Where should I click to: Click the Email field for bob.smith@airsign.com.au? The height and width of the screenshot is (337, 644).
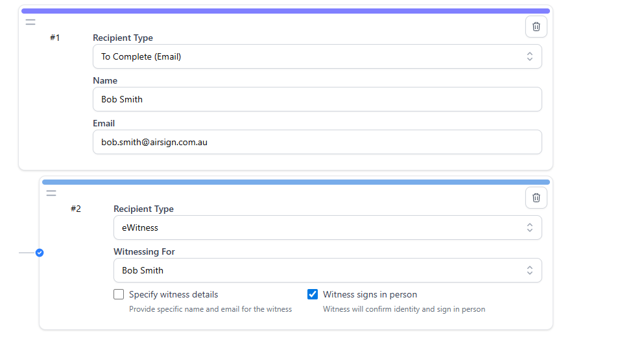(317, 142)
